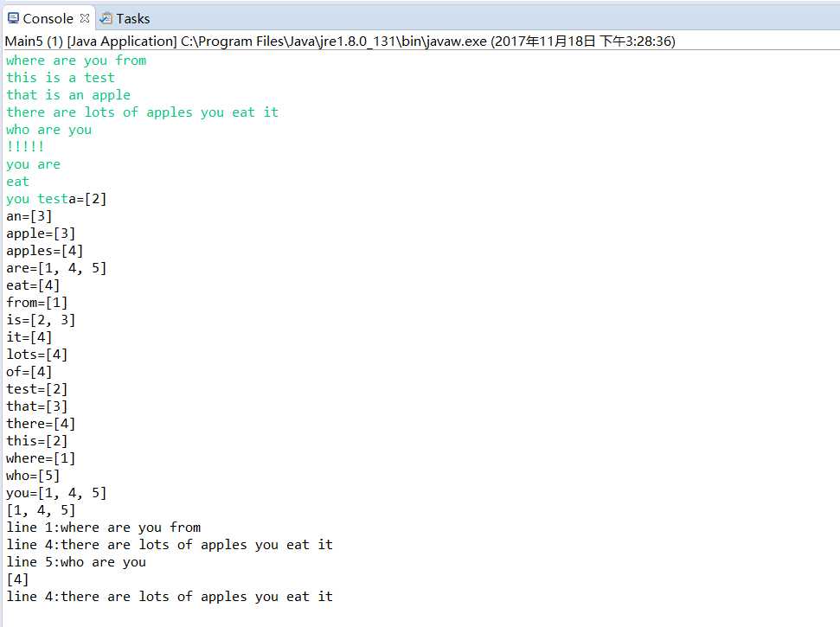Image resolution: width=840 pixels, height=627 pixels.
Task: Click output line 'there=[4]'
Action: coord(41,424)
